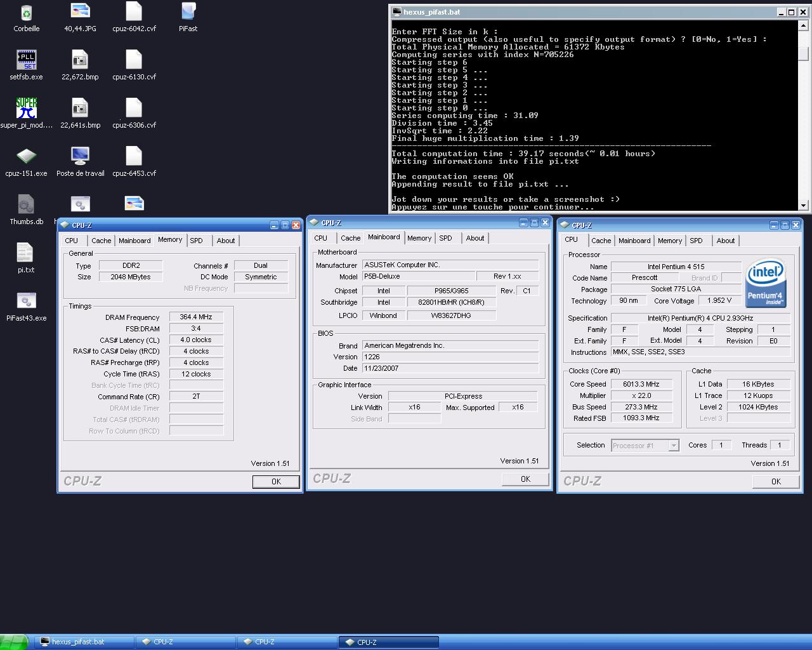
Task: Open the Corbeille recycle bin icon
Action: click(26, 13)
